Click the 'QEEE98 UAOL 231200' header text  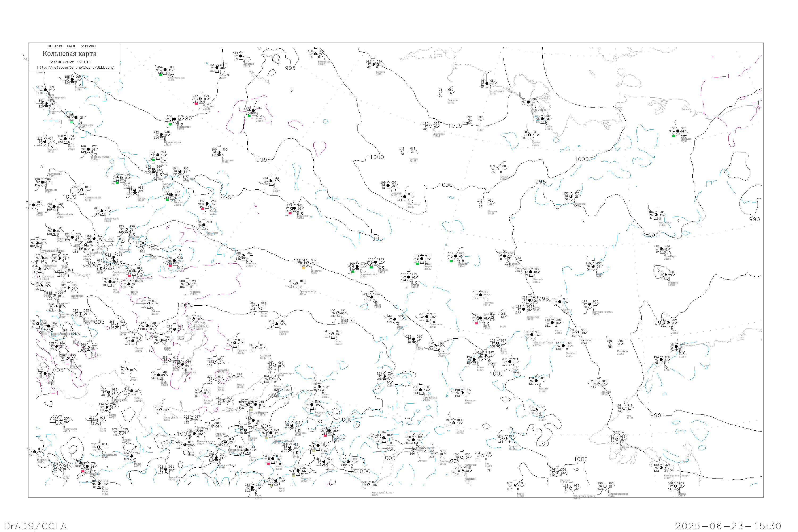point(72,46)
